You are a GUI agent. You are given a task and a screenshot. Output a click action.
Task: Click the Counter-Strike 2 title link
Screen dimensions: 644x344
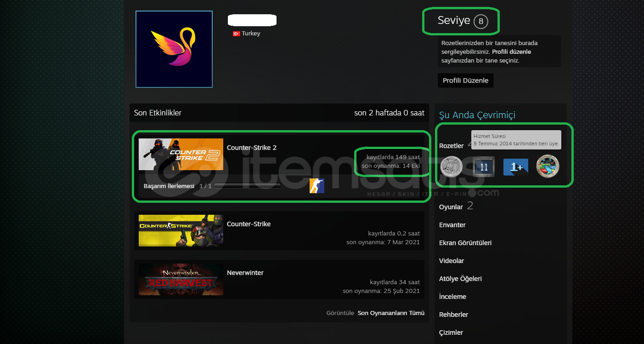click(x=252, y=148)
